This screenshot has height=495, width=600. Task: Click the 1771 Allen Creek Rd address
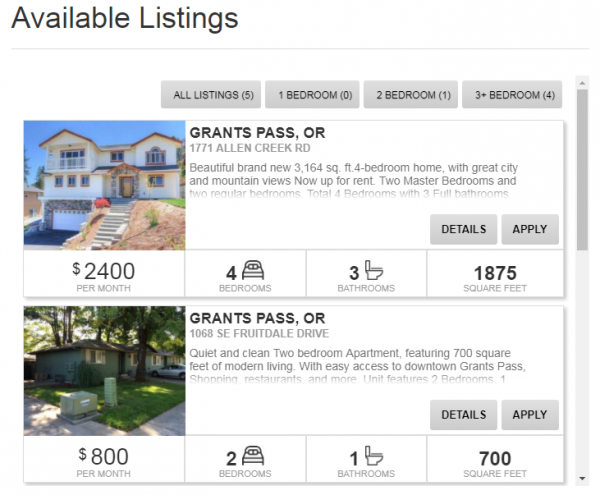[244, 148]
